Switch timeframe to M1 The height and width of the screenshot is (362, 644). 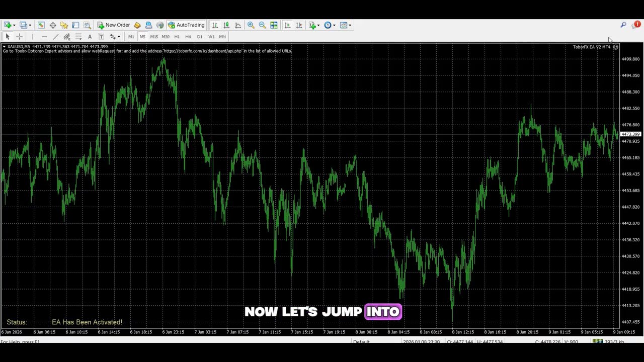pos(131,36)
